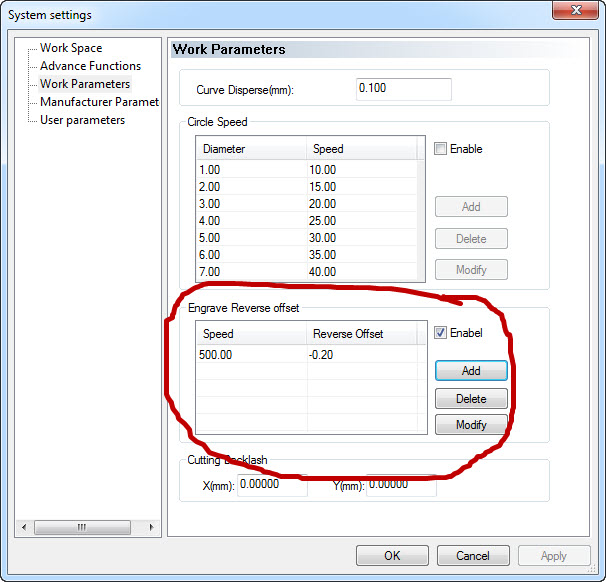The image size is (606, 582).
Task: Select Work Parameters tree item
Action: 85,84
